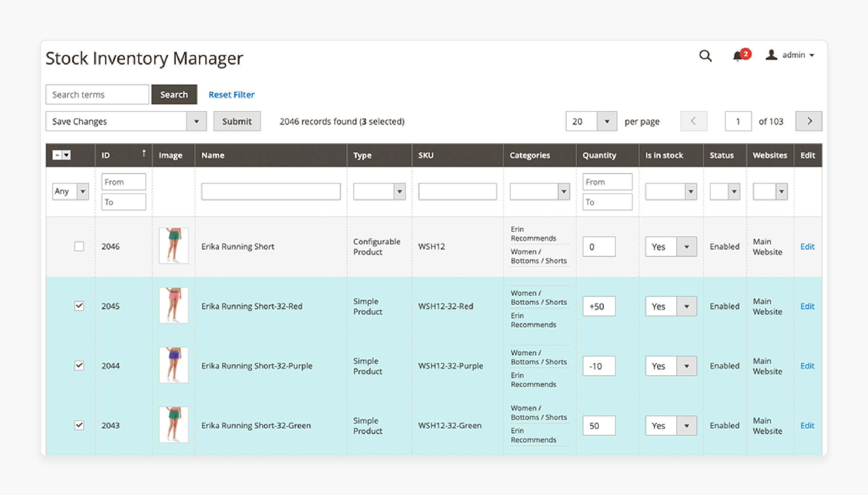Expand the Save Changes action dropdown

click(x=196, y=121)
